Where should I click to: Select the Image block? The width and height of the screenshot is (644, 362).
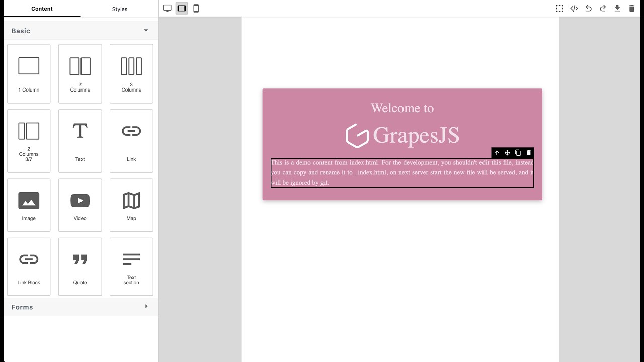pos(29,205)
